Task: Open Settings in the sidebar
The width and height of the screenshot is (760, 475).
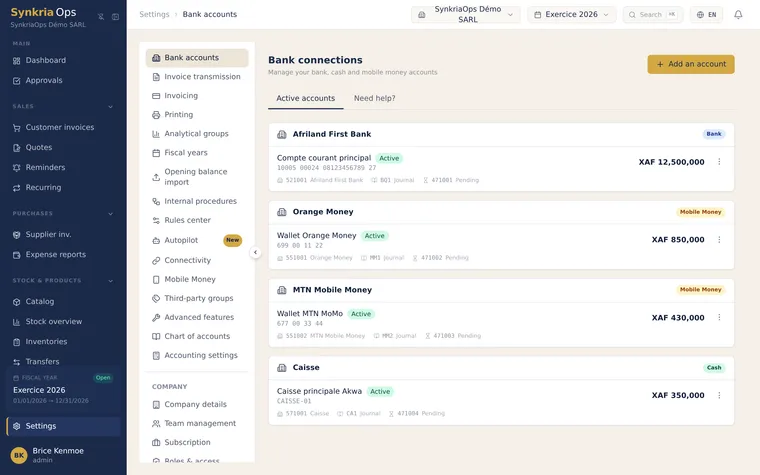Action: point(63,426)
